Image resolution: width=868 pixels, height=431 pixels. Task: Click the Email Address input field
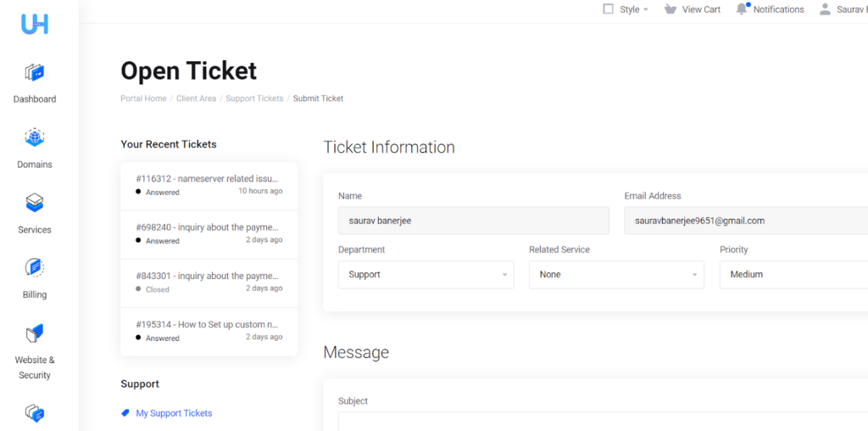(x=746, y=221)
